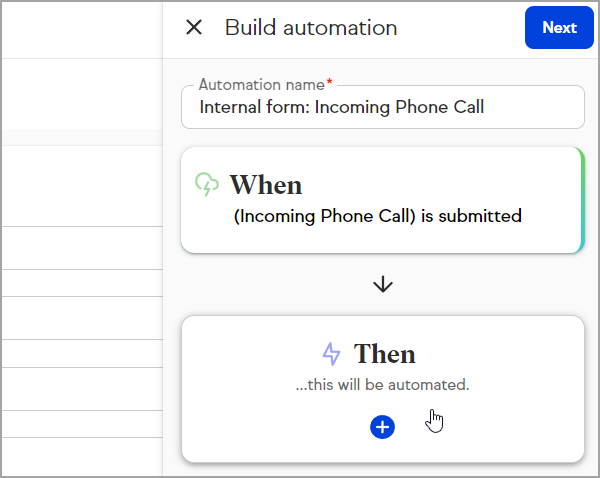Click the green cloud lightning trigger icon

coord(207,184)
